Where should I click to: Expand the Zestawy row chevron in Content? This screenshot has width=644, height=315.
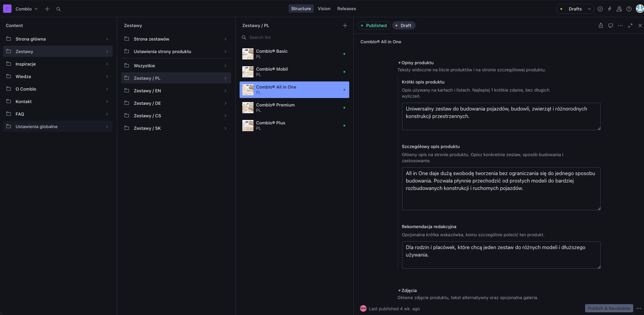[107, 52]
